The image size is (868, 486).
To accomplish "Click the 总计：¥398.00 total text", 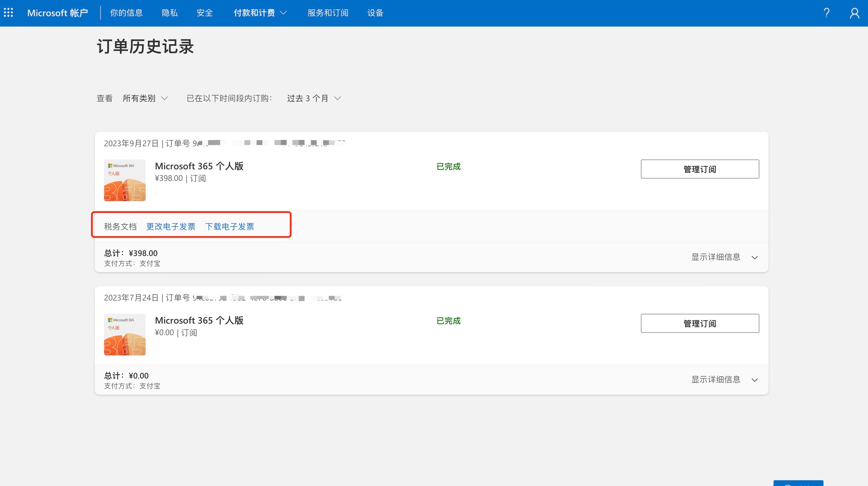I will coord(131,253).
